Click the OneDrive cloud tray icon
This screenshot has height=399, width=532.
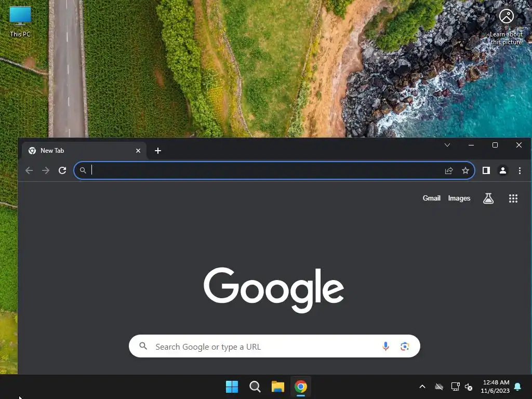coord(439,387)
